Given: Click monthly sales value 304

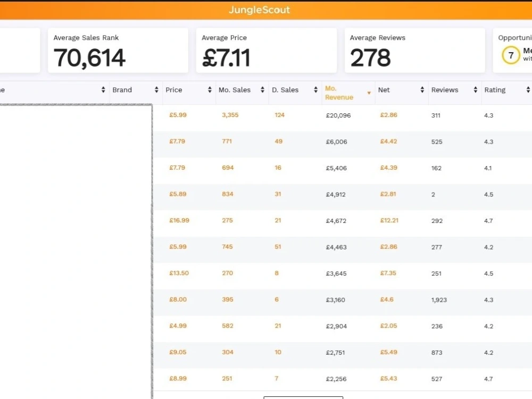Looking at the screenshot, I should [x=228, y=352].
